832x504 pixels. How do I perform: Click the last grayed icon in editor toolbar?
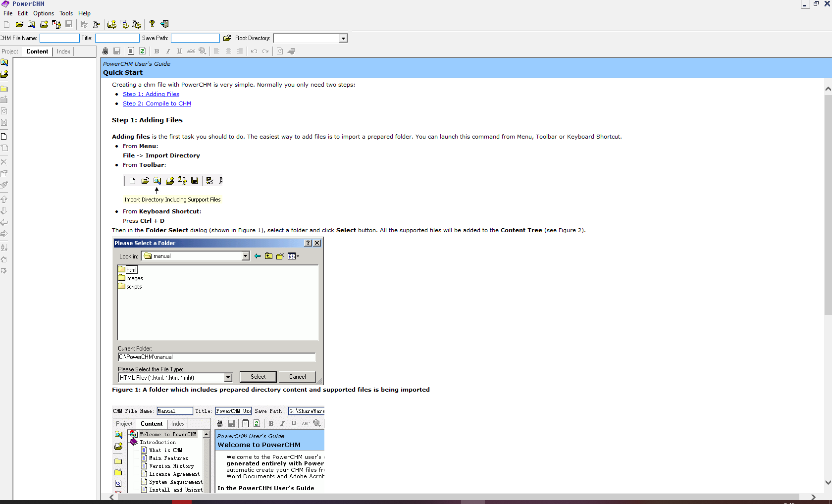291,51
